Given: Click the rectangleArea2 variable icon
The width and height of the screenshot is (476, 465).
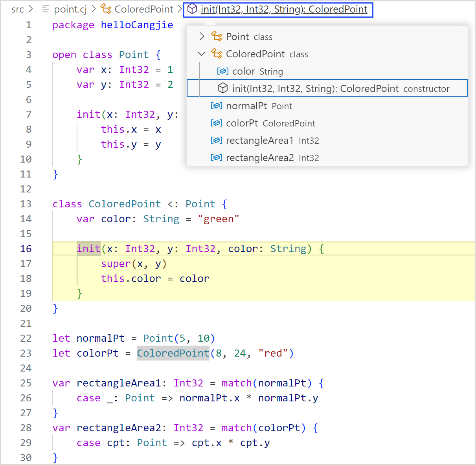Looking at the screenshot, I should click(x=217, y=157).
